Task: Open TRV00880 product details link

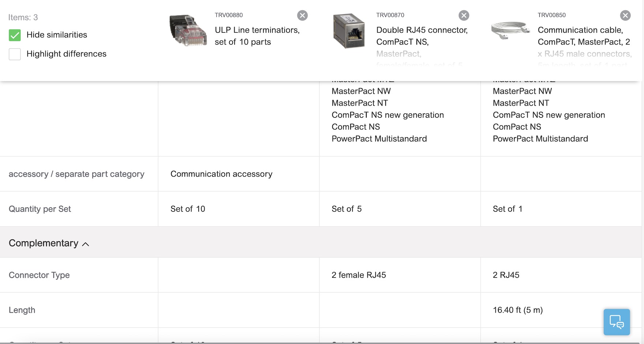Action: [x=228, y=15]
